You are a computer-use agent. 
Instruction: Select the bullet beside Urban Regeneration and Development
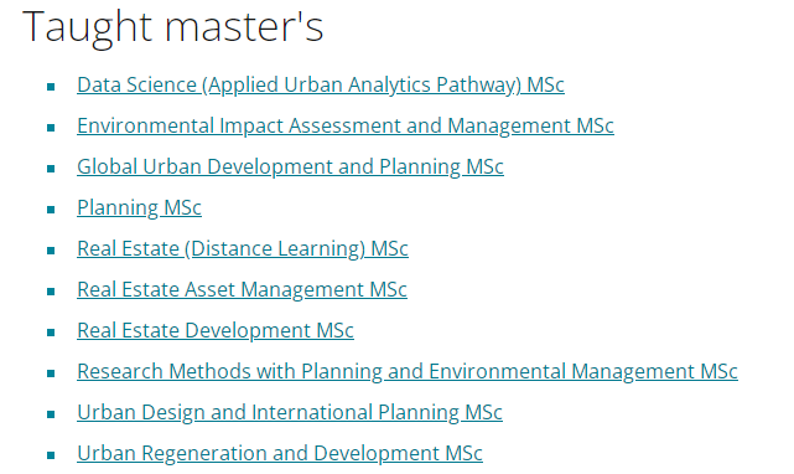(x=51, y=456)
